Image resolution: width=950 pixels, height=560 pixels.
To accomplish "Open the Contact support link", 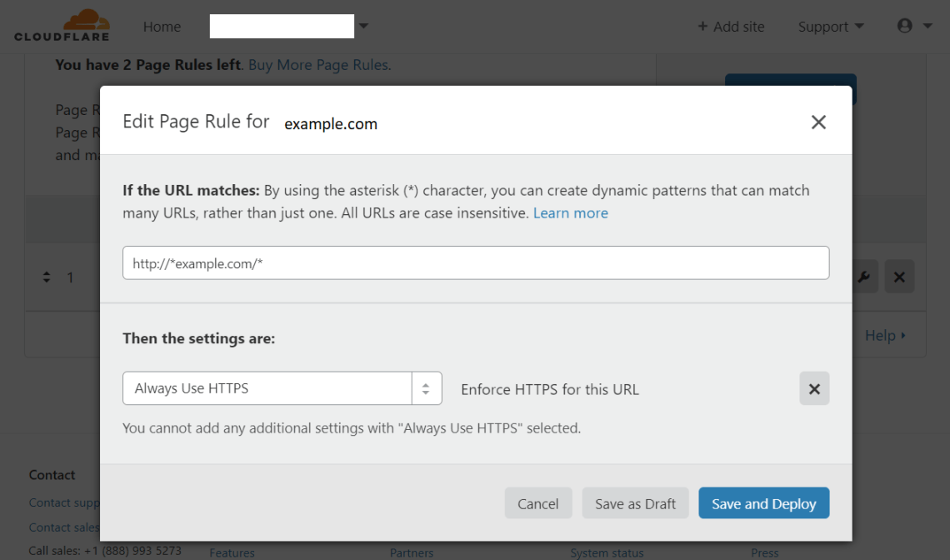I will pyautogui.click(x=64, y=502).
